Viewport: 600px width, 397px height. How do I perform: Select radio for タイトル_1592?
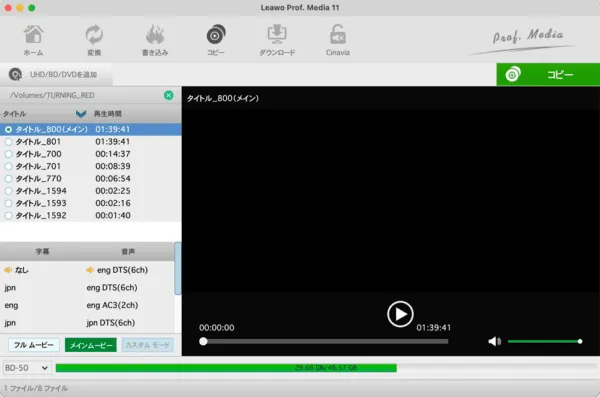coord(8,216)
